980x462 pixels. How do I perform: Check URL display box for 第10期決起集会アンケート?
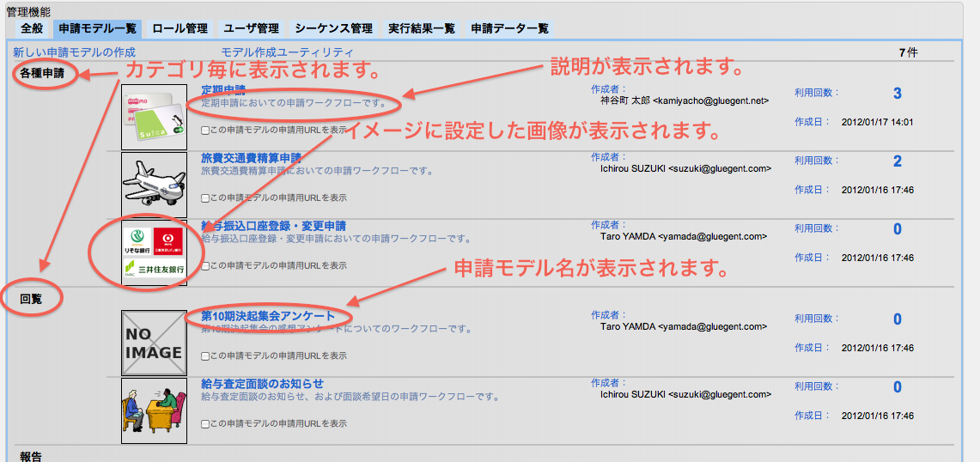205,356
